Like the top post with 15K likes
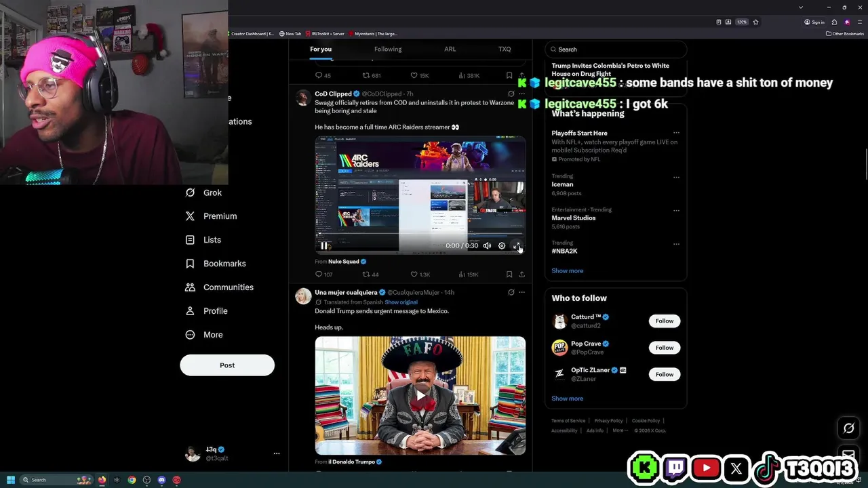Viewport: 868px width, 488px height. [420, 75]
